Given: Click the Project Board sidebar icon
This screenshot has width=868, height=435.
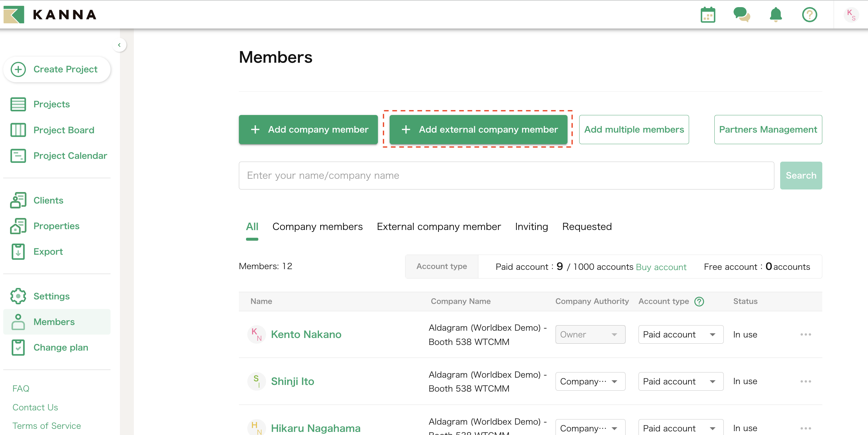Looking at the screenshot, I should tap(18, 130).
